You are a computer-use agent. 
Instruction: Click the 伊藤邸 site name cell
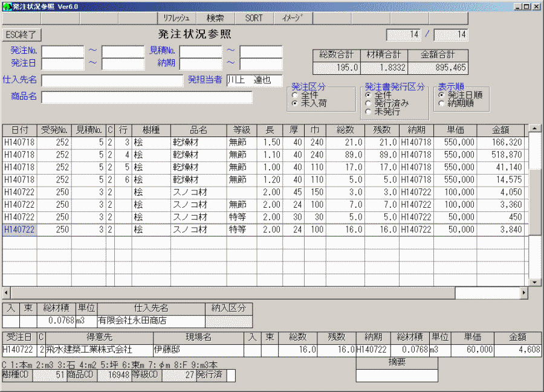198,350
